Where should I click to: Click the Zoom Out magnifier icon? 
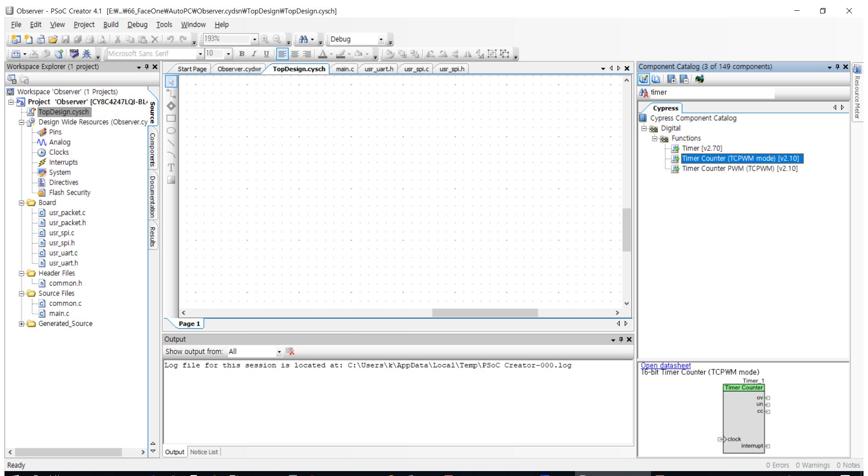coord(277,39)
